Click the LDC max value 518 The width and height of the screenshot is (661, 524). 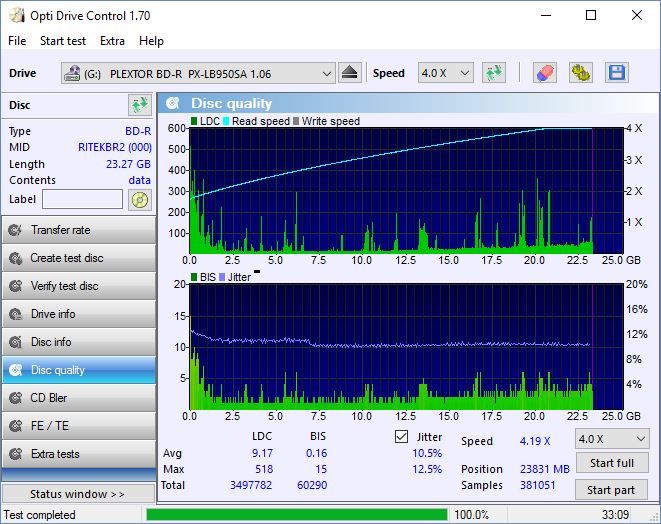tap(264, 469)
